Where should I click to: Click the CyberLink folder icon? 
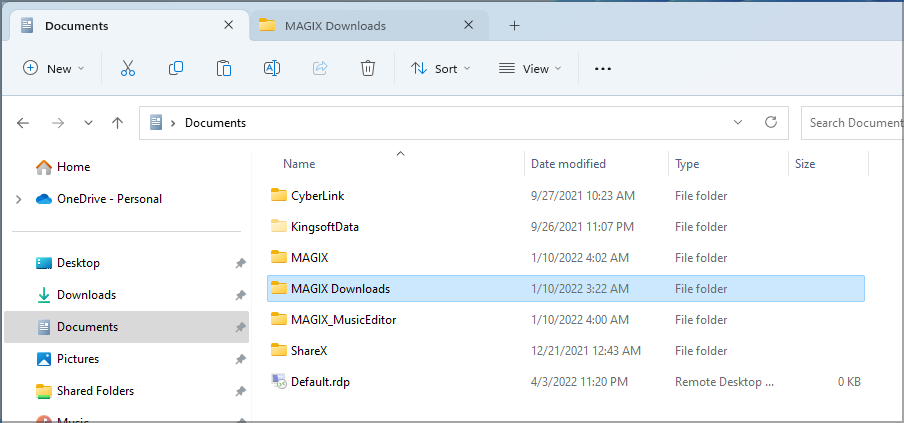pyautogui.click(x=279, y=195)
